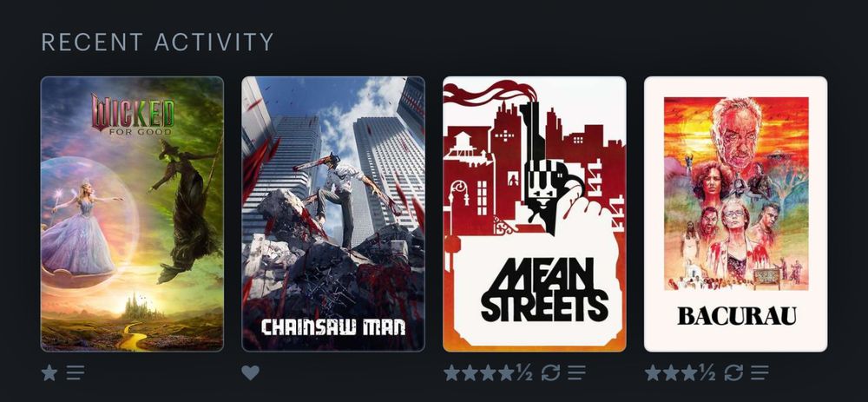The height and width of the screenshot is (402, 868).
Task: Click the Chainsaw Man title text on poster
Action: pyautogui.click(x=333, y=327)
